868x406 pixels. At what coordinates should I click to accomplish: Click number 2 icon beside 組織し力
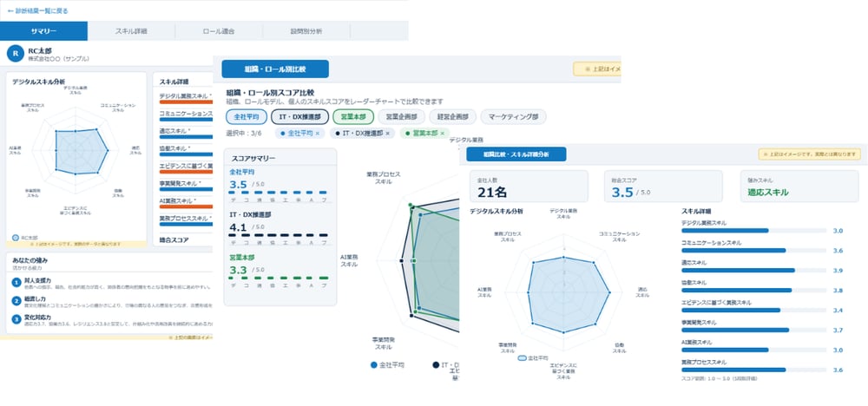pos(16,300)
